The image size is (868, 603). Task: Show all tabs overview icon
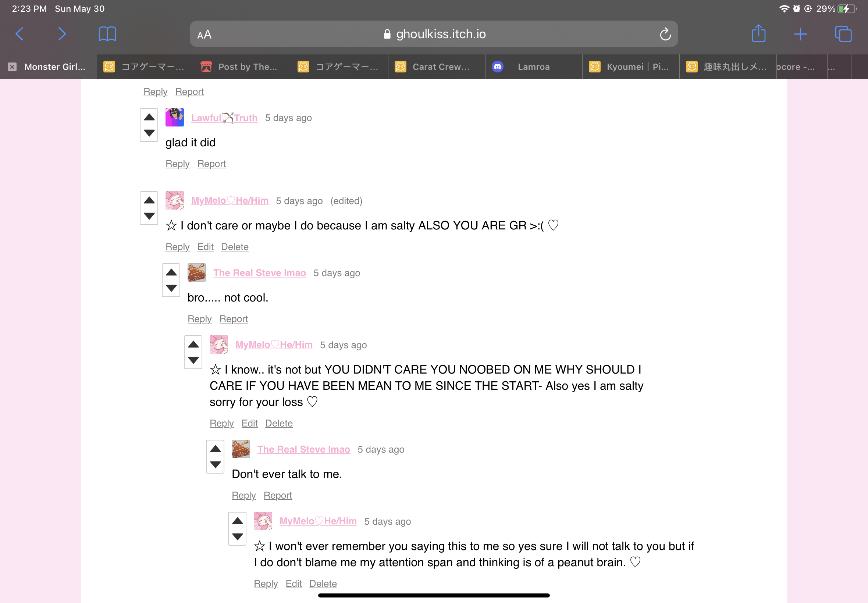click(x=843, y=34)
